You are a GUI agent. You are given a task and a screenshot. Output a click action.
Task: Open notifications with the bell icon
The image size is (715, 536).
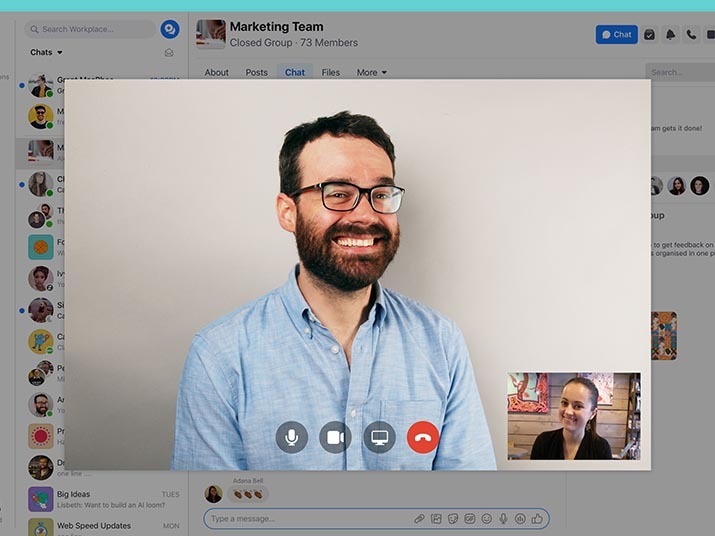click(x=670, y=35)
